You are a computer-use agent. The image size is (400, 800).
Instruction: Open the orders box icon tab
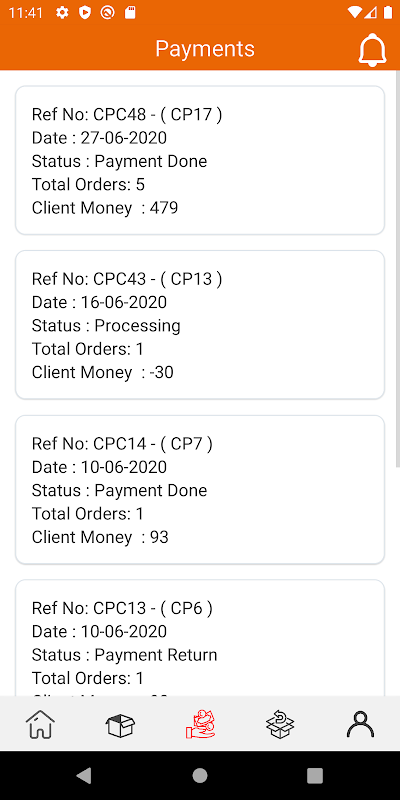(120, 724)
